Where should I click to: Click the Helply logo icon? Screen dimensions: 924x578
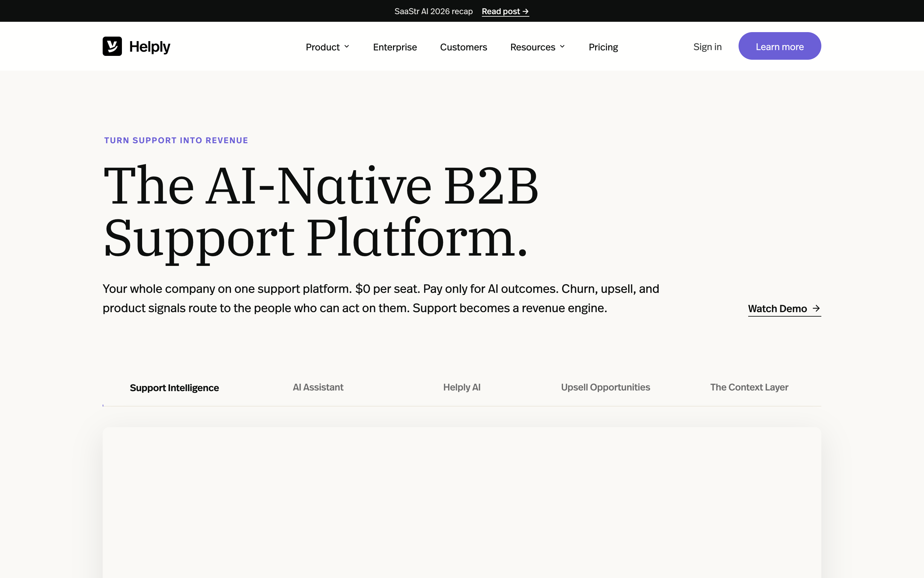point(112,46)
